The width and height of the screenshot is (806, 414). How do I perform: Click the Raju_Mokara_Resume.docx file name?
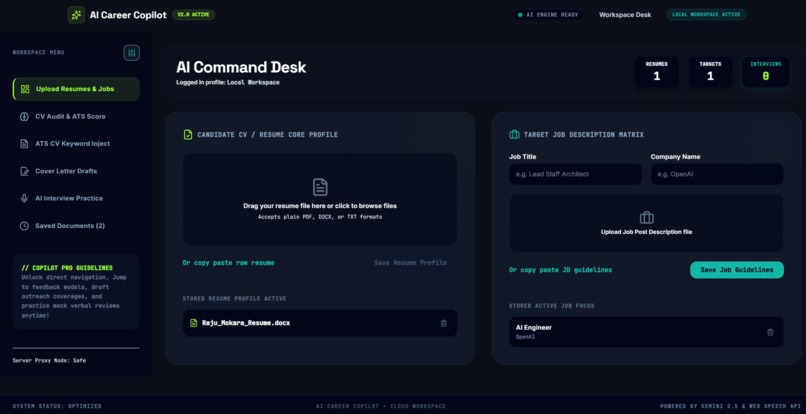coord(246,323)
